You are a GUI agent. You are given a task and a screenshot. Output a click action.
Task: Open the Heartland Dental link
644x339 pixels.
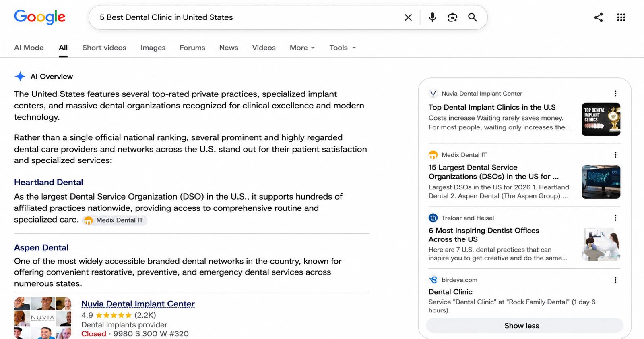(x=49, y=182)
